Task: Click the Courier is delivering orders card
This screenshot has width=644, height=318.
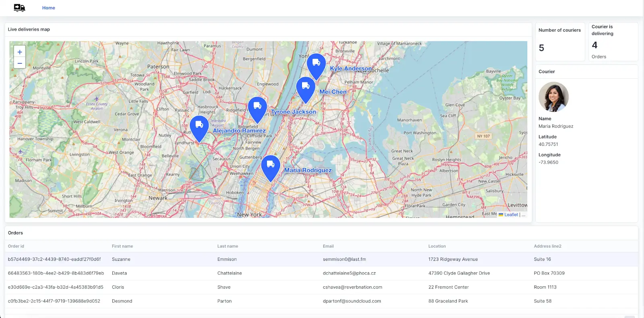Action: click(613, 42)
